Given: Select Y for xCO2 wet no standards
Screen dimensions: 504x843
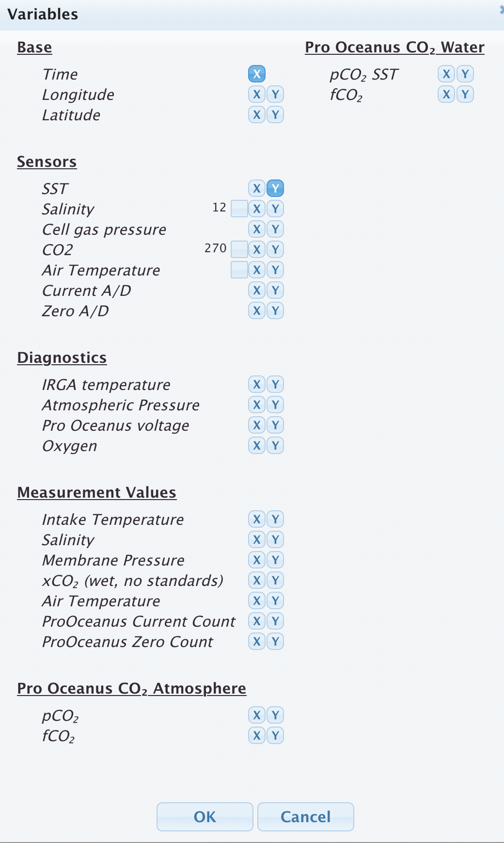Looking at the screenshot, I should point(274,580).
